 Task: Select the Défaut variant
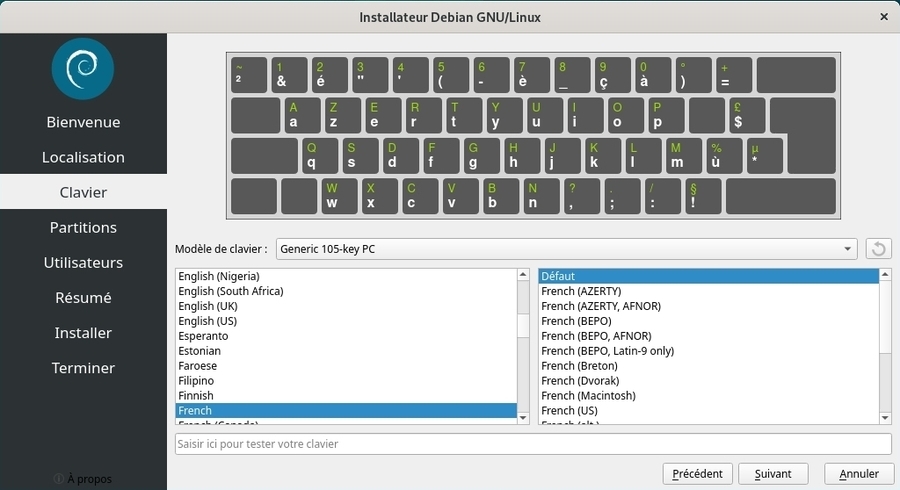tap(708, 276)
